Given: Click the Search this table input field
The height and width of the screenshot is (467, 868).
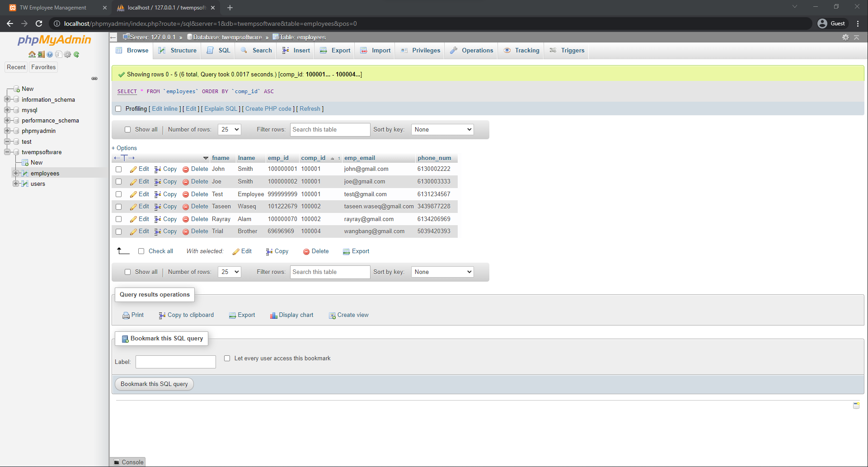Looking at the screenshot, I should pos(330,129).
